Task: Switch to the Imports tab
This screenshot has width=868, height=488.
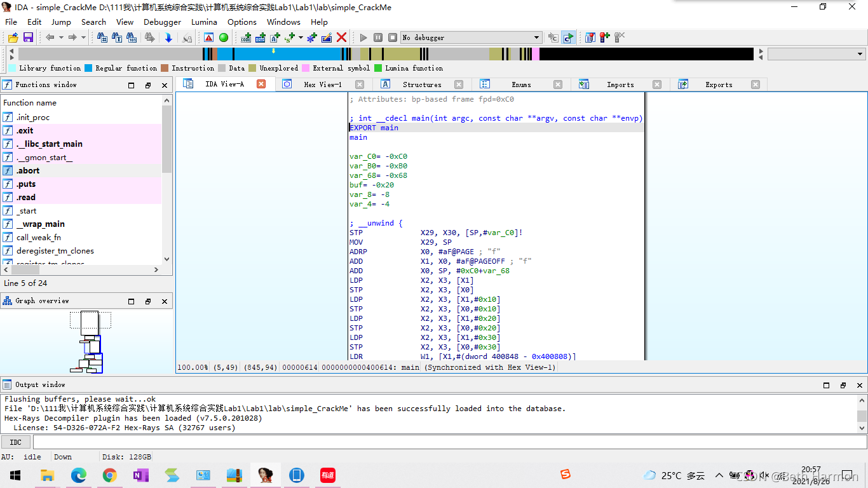Action: pyautogui.click(x=620, y=85)
